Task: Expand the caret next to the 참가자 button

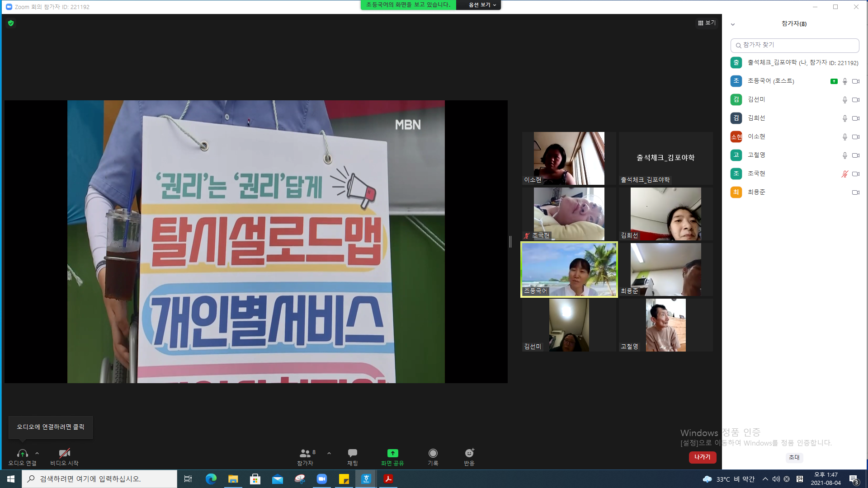Action: click(329, 453)
